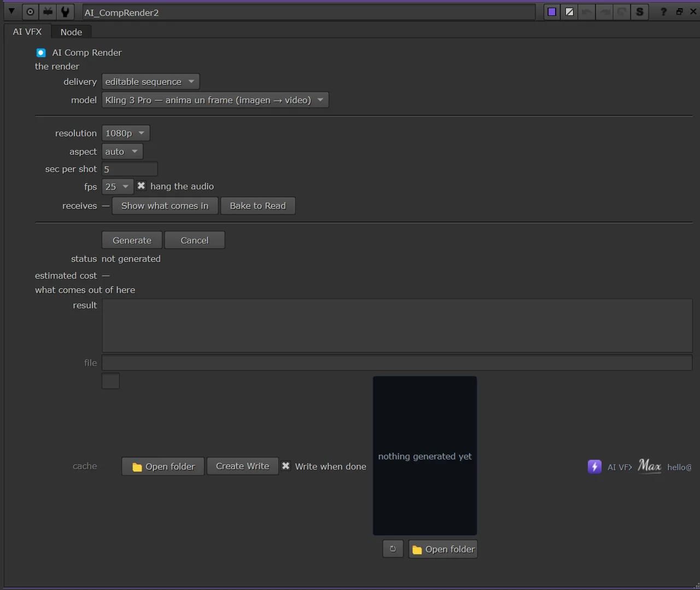Open the fps dropdown set to 25

pyautogui.click(x=118, y=187)
